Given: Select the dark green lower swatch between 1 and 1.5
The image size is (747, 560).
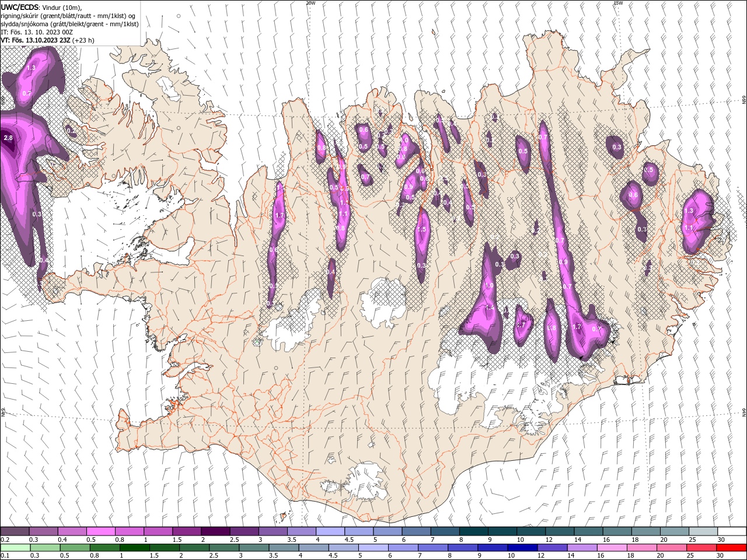Looking at the screenshot, I should (134, 548).
